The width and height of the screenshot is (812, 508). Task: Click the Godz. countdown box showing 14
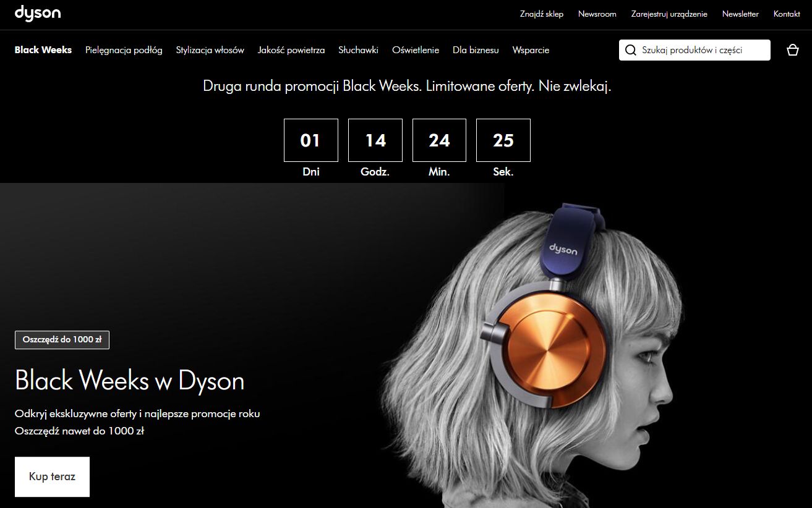(x=375, y=140)
